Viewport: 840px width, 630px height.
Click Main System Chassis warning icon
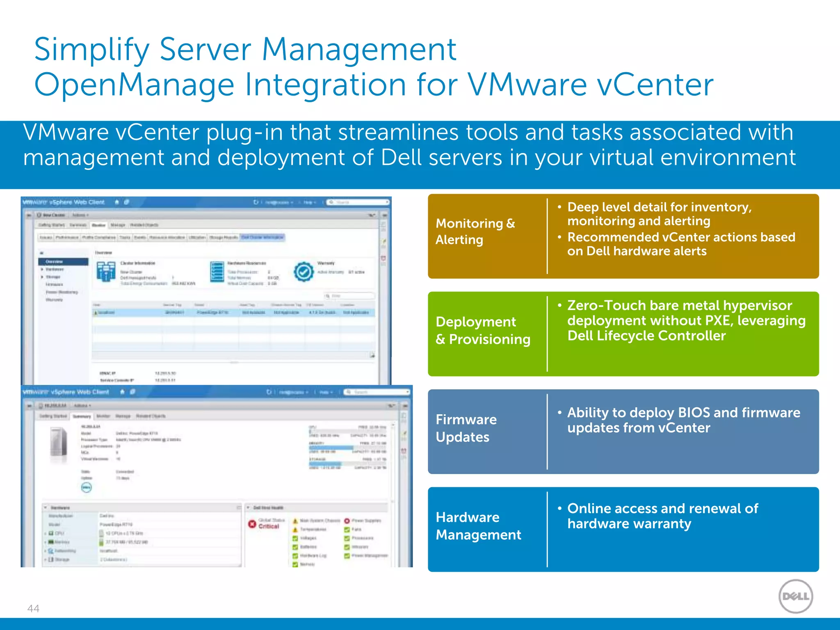click(295, 521)
